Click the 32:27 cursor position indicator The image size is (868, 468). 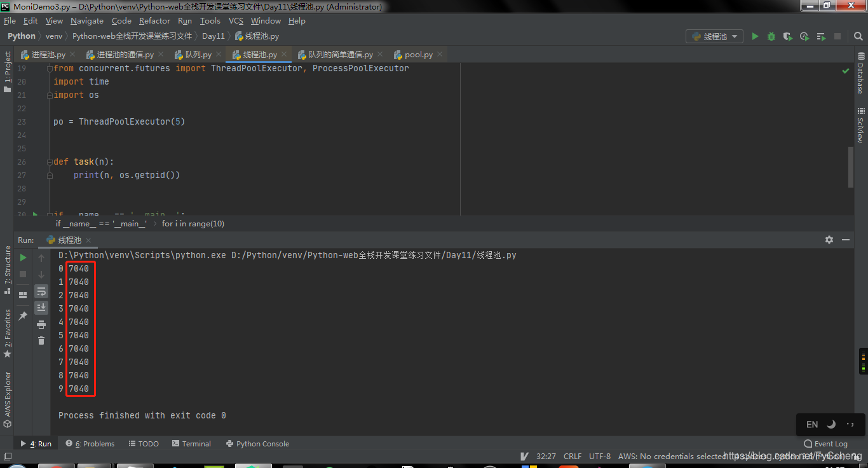(x=546, y=456)
